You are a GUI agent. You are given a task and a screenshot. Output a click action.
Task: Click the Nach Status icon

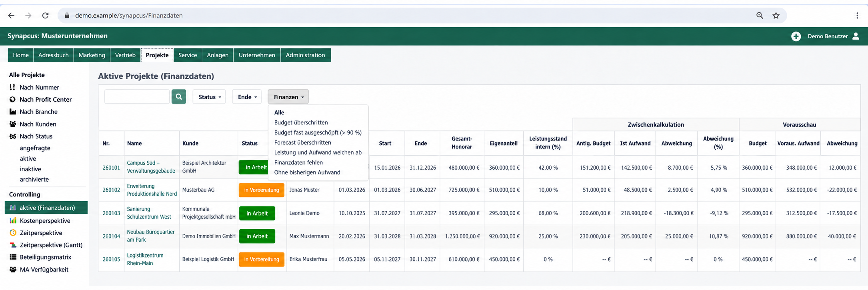pos(12,136)
